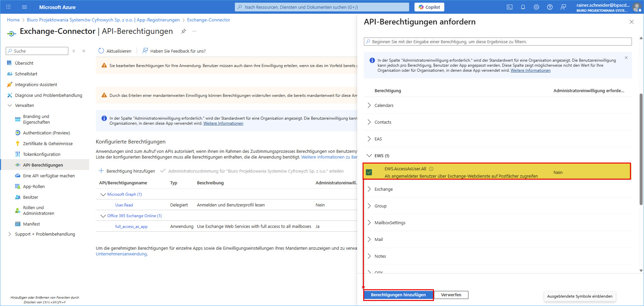Expand the Notes permission group
644x306 pixels.
tap(369, 256)
